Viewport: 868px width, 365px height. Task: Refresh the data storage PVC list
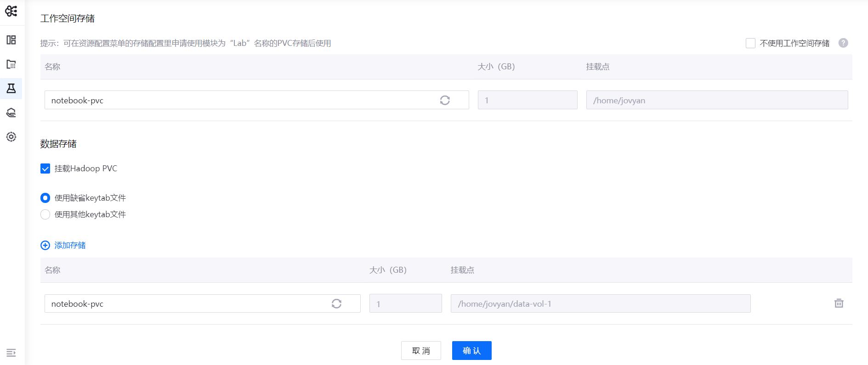(x=336, y=303)
